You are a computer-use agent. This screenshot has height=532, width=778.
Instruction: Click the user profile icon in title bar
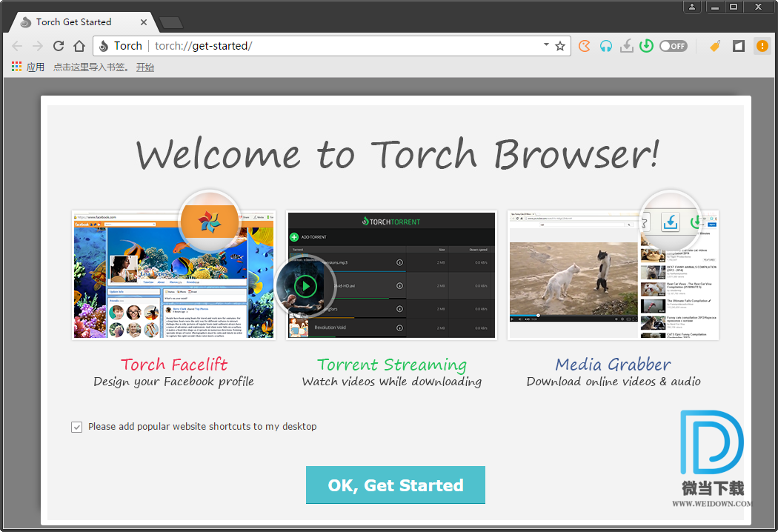(x=692, y=7)
